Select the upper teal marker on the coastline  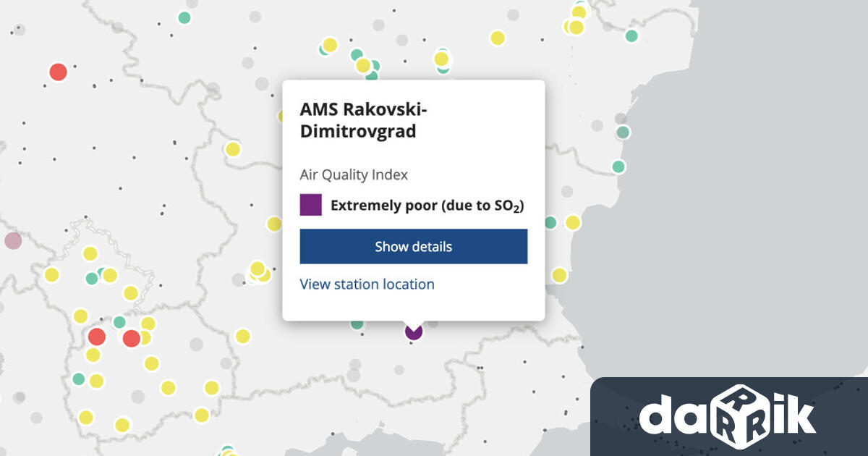click(623, 132)
